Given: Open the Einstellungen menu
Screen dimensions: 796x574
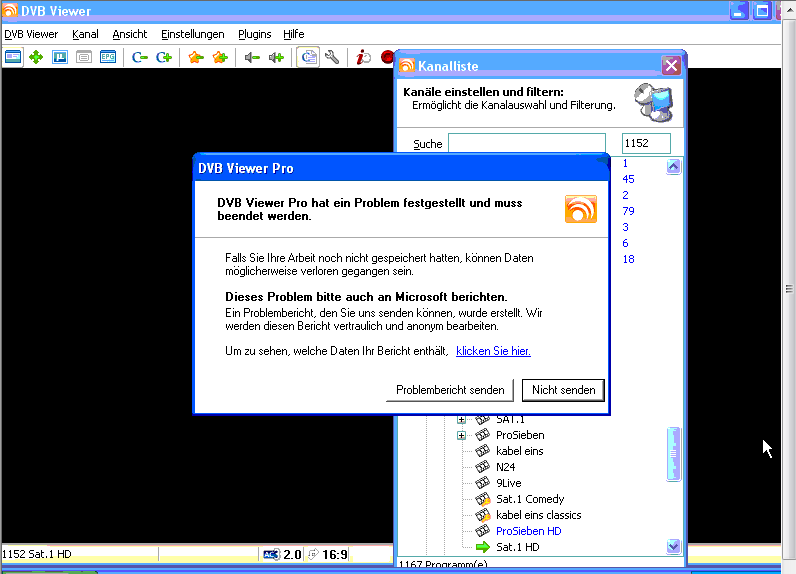Looking at the screenshot, I should pyautogui.click(x=192, y=34).
